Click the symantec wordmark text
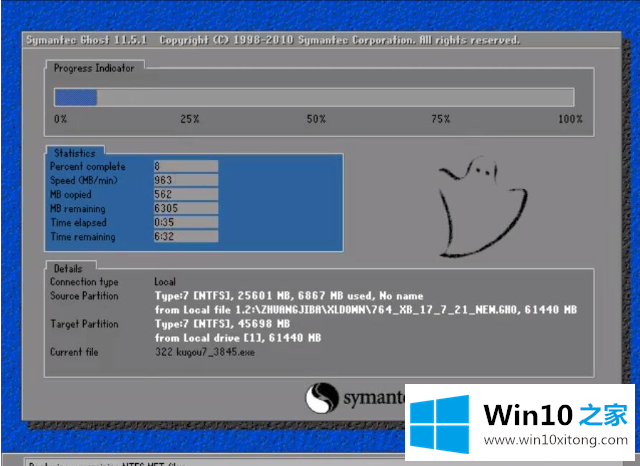Image resolution: width=640 pixels, height=466 pixels. pos(374,398)
